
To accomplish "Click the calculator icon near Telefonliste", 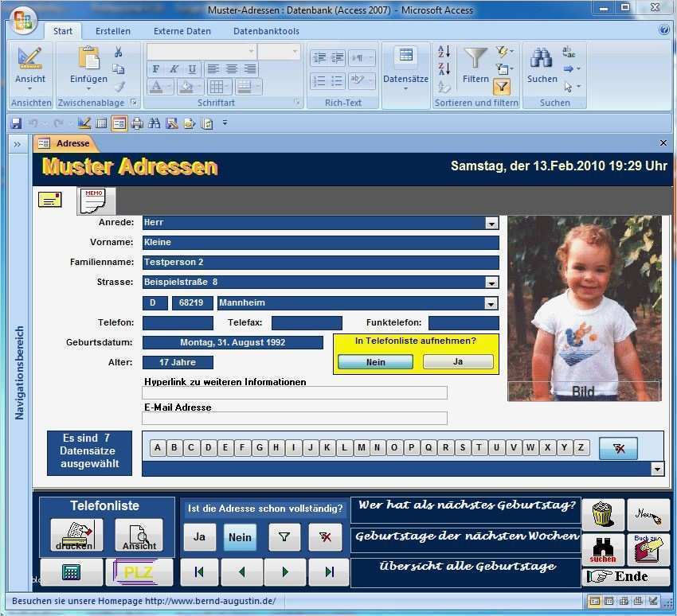I will [x=70, y=572].
